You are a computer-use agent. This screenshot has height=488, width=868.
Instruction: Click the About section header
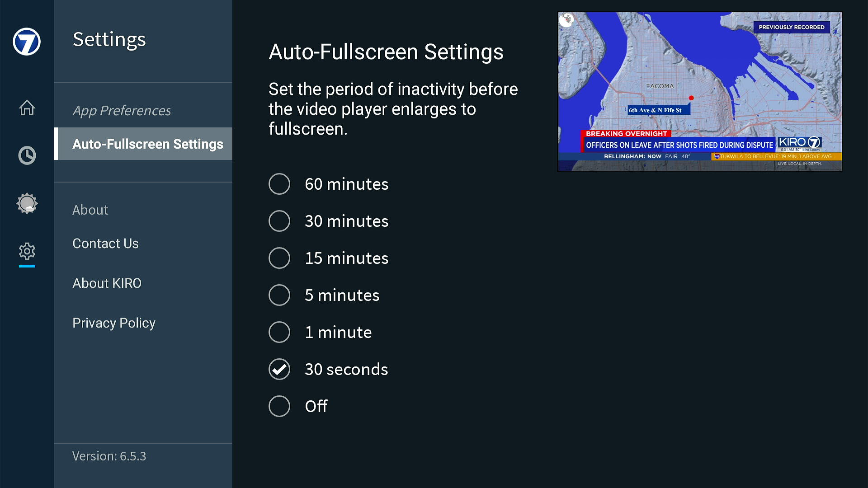coord(90,210)
